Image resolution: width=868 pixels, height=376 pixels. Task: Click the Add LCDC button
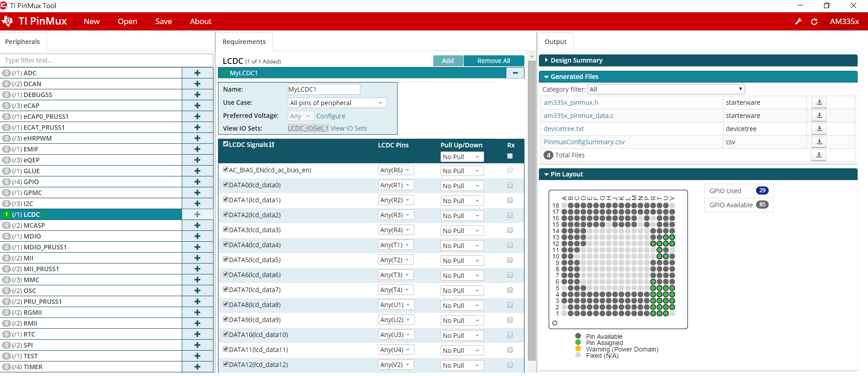[x=448, y=61]
